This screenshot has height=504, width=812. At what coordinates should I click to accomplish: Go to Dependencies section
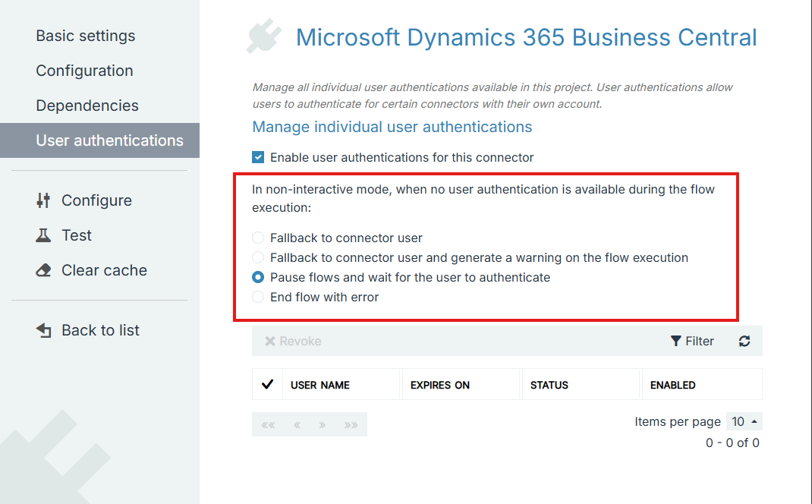click(x=87, y=106)
